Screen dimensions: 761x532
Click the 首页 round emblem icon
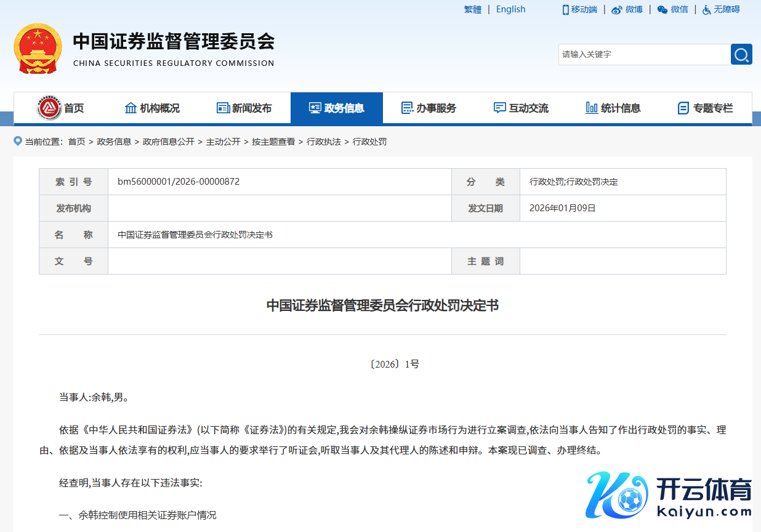click(x=49, y=108)
